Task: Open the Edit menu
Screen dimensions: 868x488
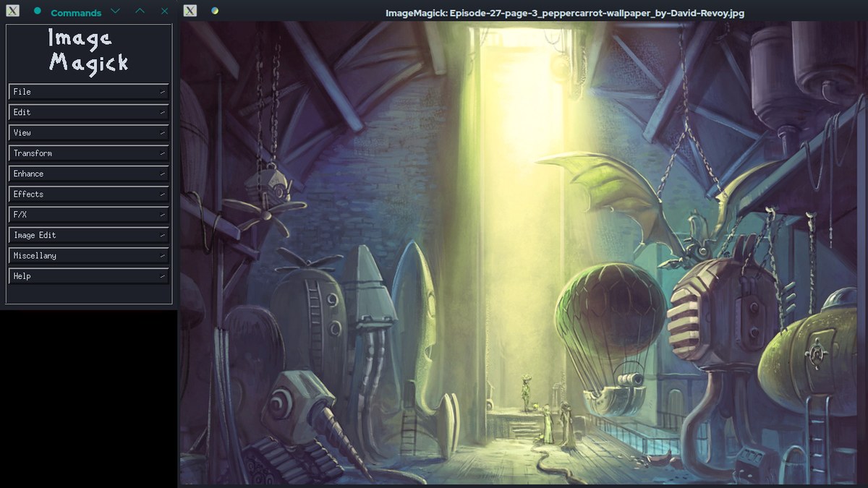Action: [89, 112]
